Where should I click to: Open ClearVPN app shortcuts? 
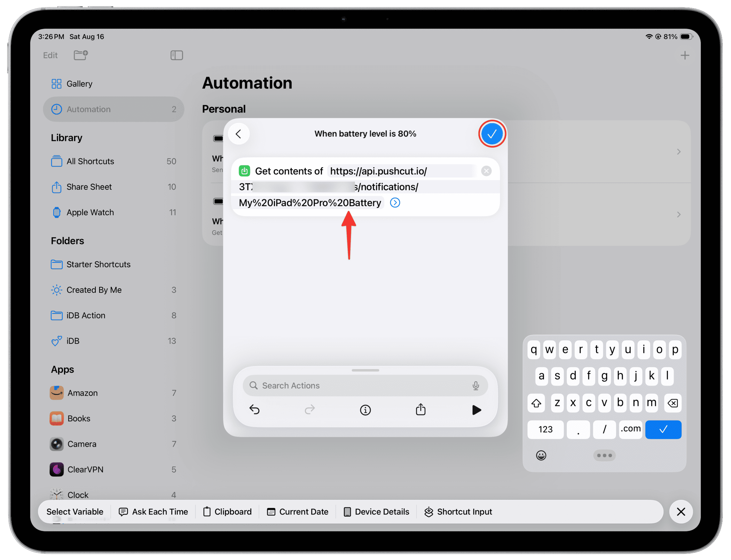click(x=113, y=470)
